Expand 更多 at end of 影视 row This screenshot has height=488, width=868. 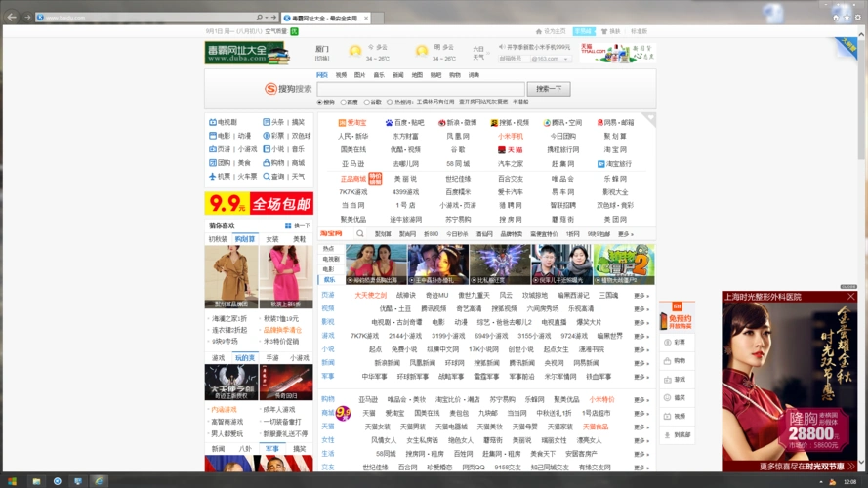pyautogui.click(x=641, y=322)
